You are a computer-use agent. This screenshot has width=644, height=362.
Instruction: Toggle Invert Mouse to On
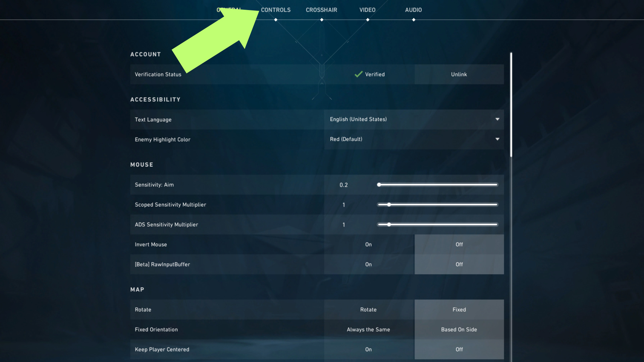click(x=368, y=244)
